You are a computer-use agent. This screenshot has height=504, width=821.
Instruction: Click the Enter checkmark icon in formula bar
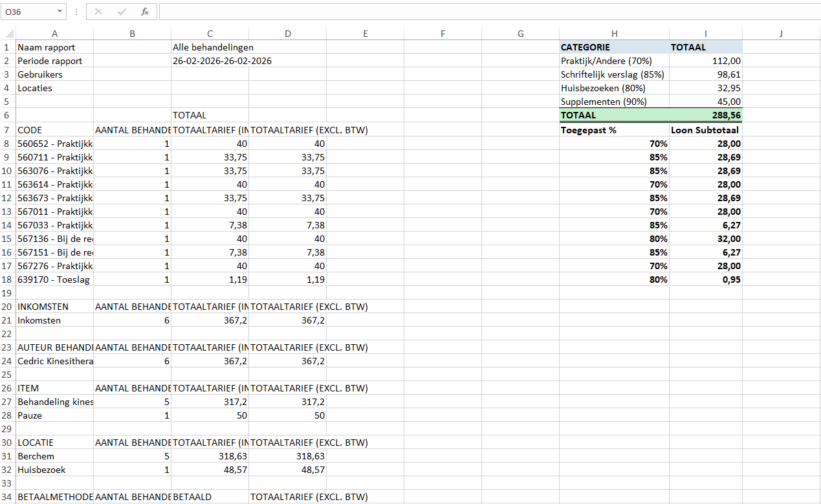click(122, 12)
